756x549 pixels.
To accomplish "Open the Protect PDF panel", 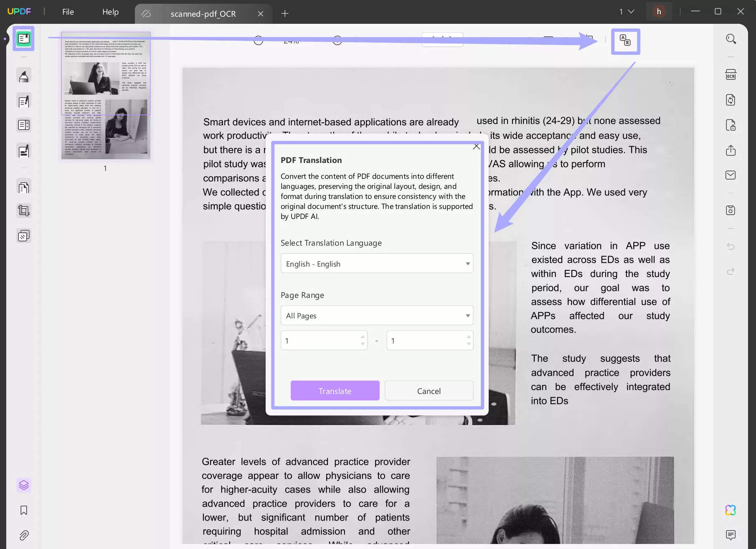I will [731, 125].
